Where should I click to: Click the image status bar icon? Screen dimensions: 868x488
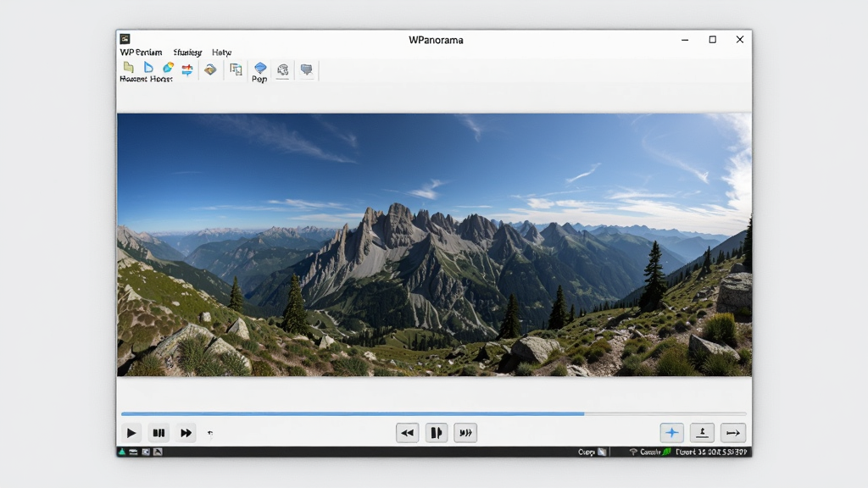tap(158, 452)
